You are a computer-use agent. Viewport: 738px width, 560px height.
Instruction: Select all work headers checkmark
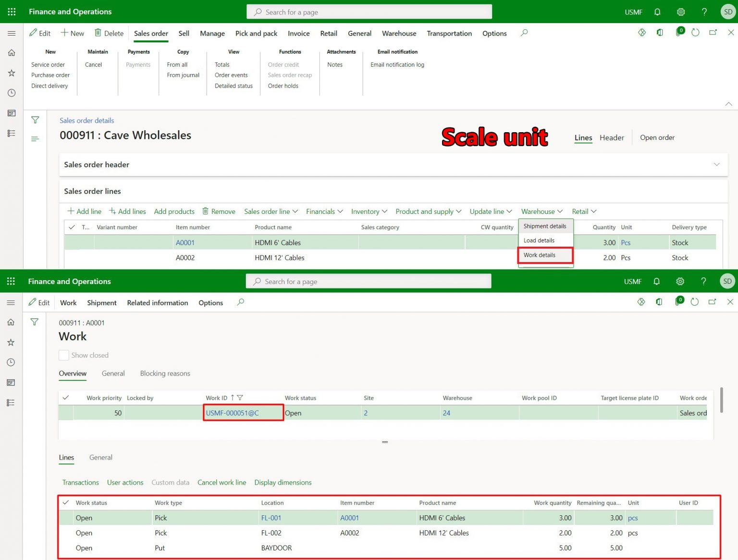66,398
